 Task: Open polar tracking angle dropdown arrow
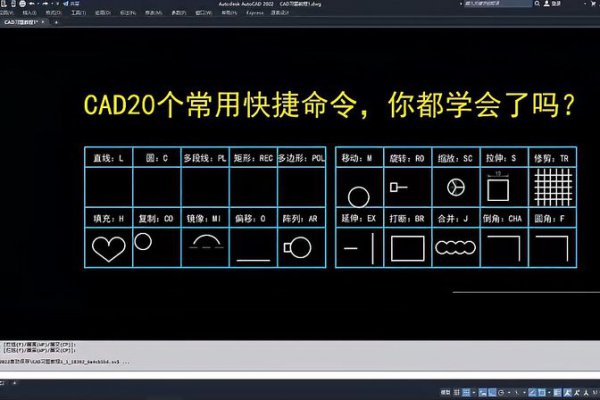(509, 392)
